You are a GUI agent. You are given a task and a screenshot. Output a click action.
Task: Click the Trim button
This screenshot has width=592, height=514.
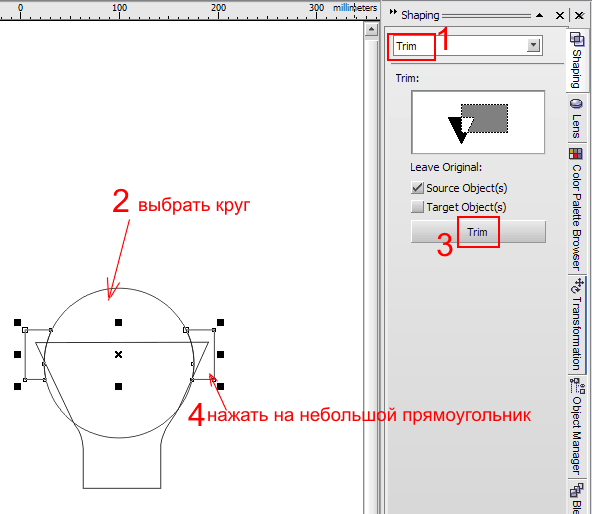point(478,232)
